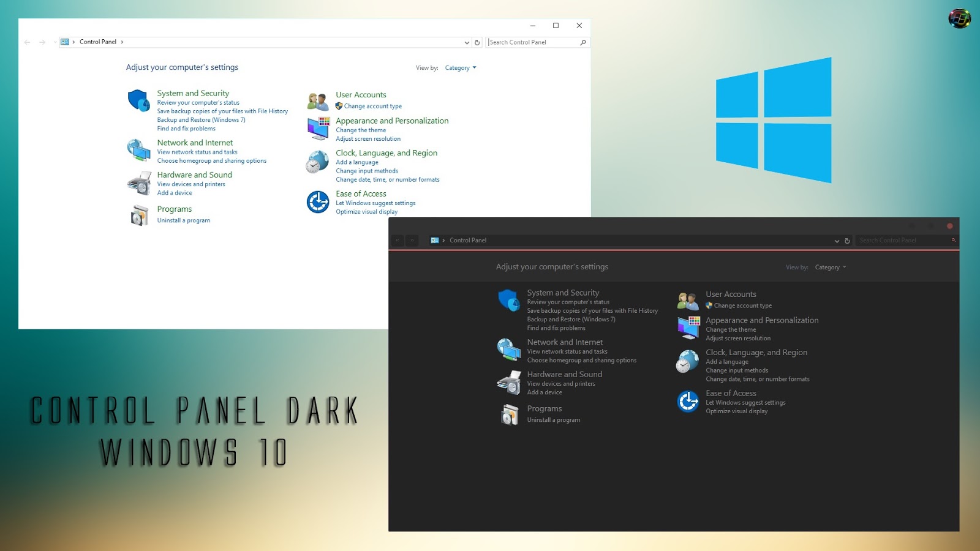Click Uninstall a program in dark window

click(554, 420)
